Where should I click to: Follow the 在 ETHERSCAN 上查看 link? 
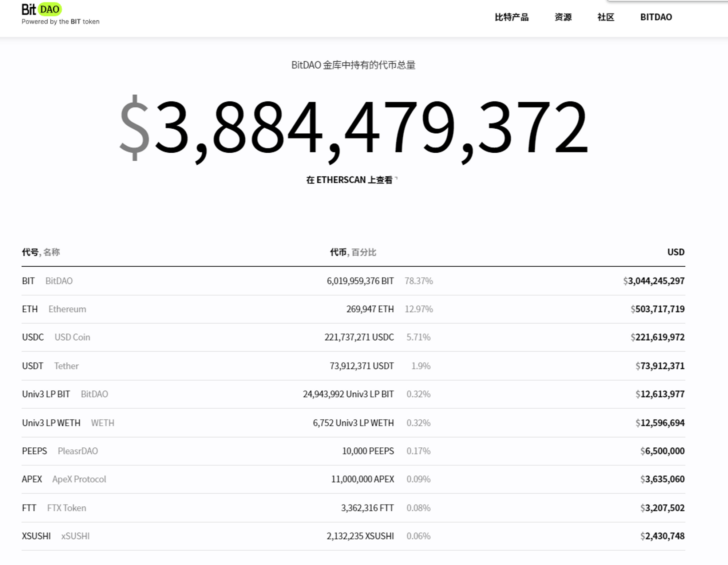tap(349, 180)
